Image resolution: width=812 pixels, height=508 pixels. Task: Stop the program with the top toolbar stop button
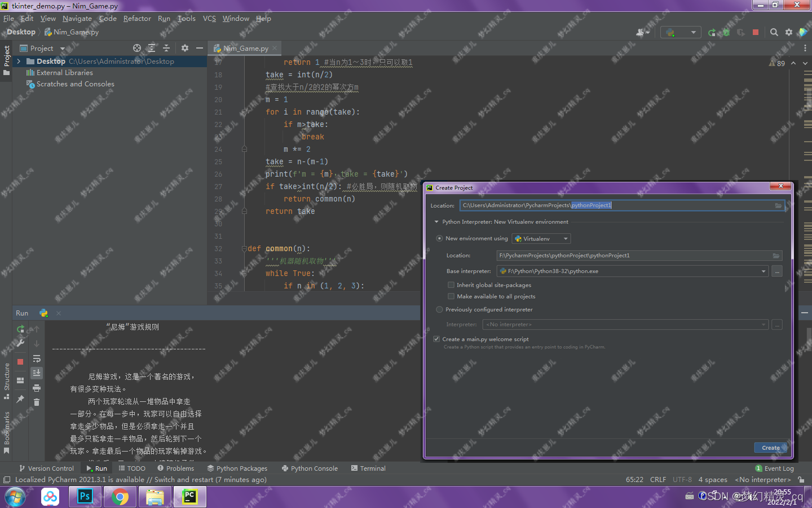[756, 32]
